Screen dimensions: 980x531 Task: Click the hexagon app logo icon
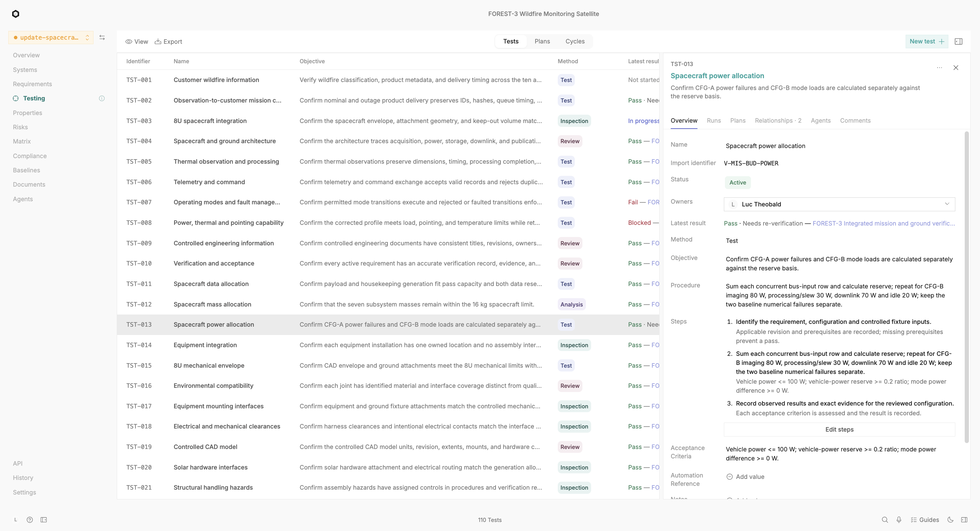click(x=16, y=14)
